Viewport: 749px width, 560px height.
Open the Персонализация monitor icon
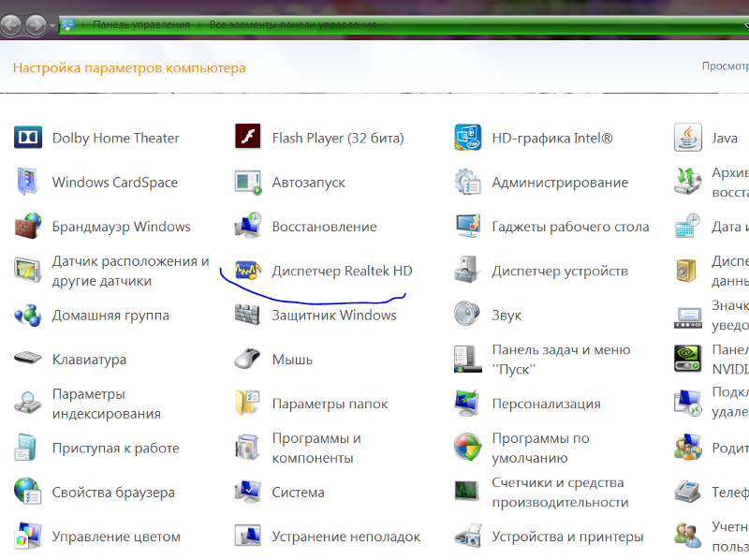point(467,403)
